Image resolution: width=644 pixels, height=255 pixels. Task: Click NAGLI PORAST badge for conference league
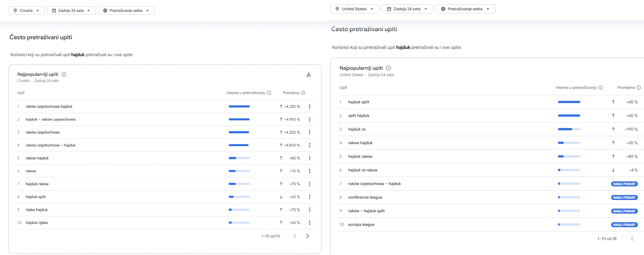pos(624,197)
